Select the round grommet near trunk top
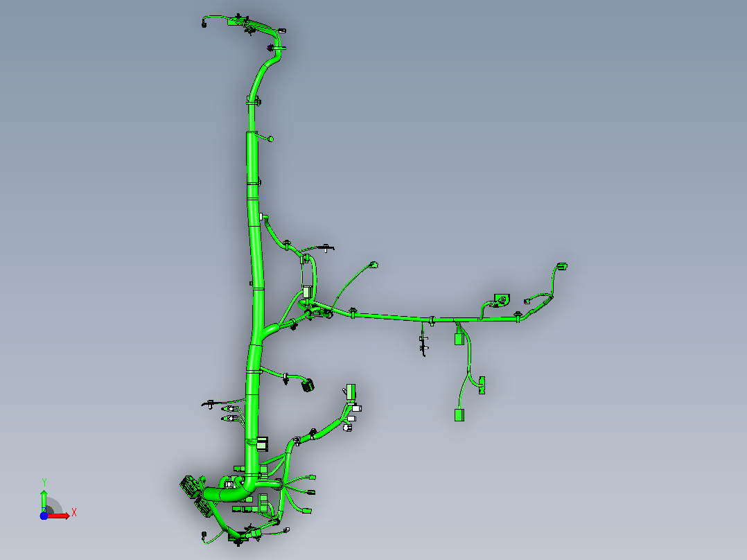 pyautogui.click(x=270, y=139)
